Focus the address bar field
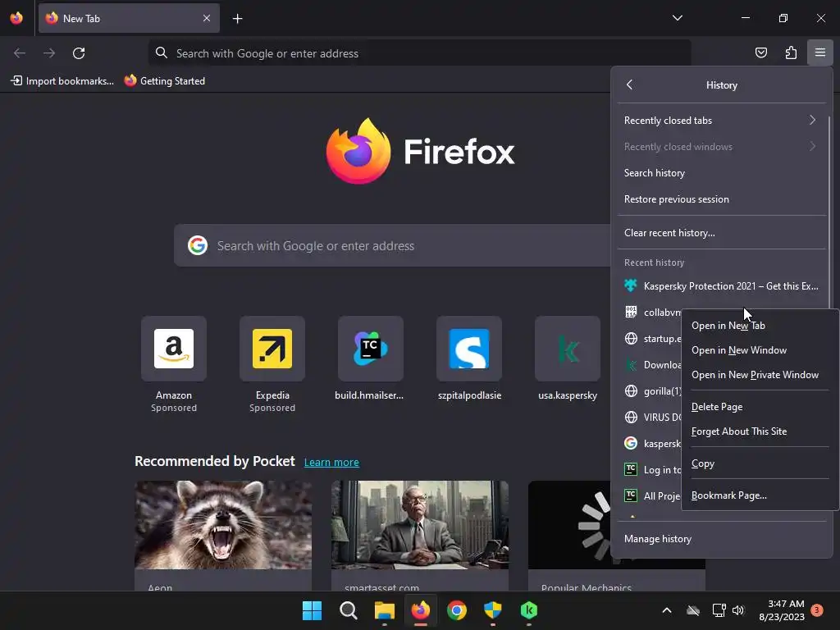The image size is (840, 630). coord(419,53)
